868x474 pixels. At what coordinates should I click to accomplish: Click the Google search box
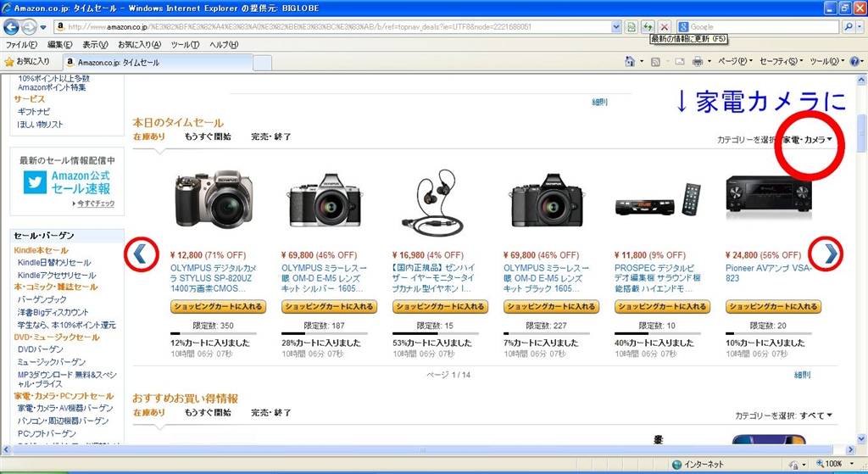tap(764, 26)
